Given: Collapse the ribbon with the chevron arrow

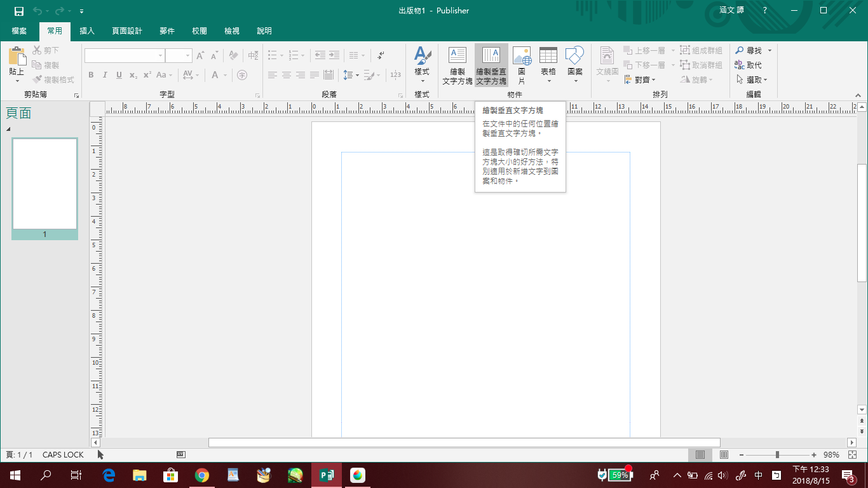Looking at the screenshot, I should tap(858, 95).
